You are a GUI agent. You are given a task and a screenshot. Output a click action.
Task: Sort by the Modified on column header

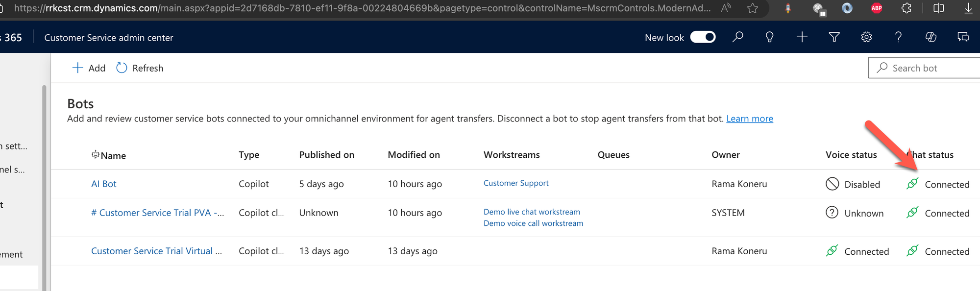tap(414, 155)
